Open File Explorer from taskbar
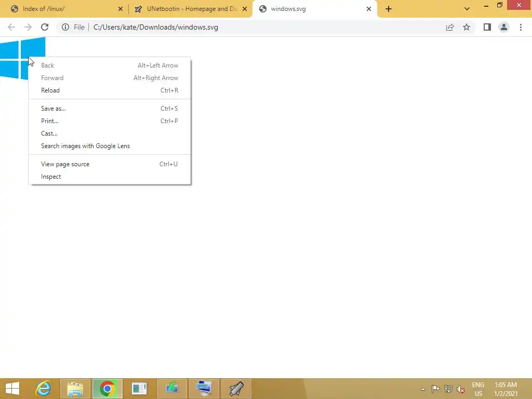The image size is (532, 399). 75,389
